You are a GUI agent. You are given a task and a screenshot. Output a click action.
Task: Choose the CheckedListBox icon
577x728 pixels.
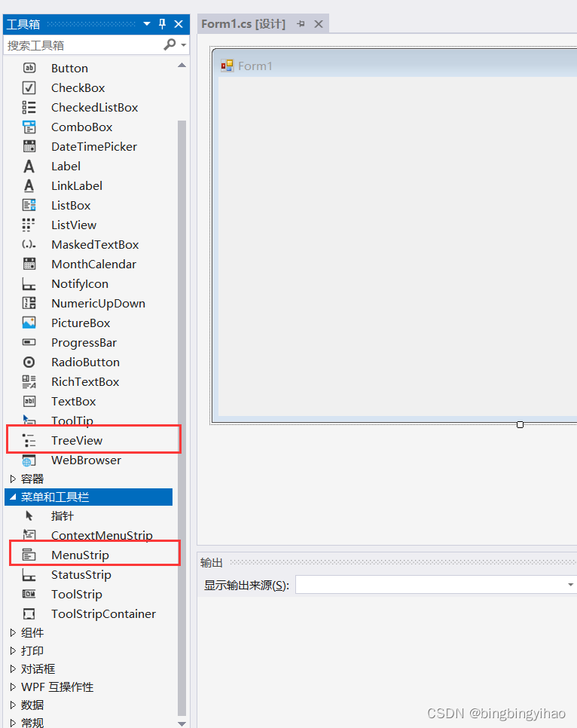pyautogui.click(x=29, y=107)
